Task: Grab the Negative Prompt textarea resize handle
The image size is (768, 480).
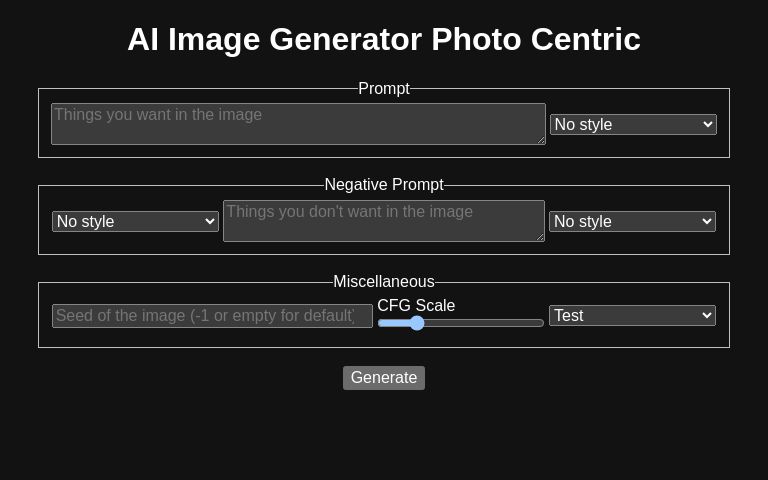Action: [x=540, y=237]
